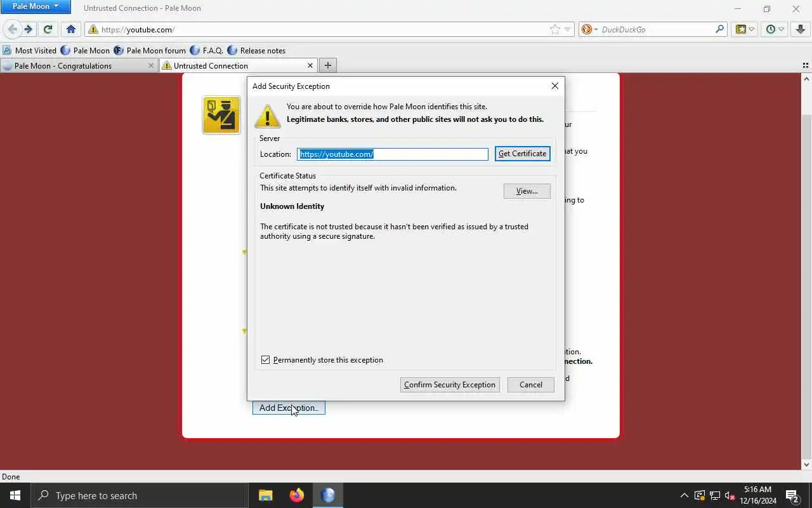Open the Pale Moon application menu
812x508 pixels.
36,6
